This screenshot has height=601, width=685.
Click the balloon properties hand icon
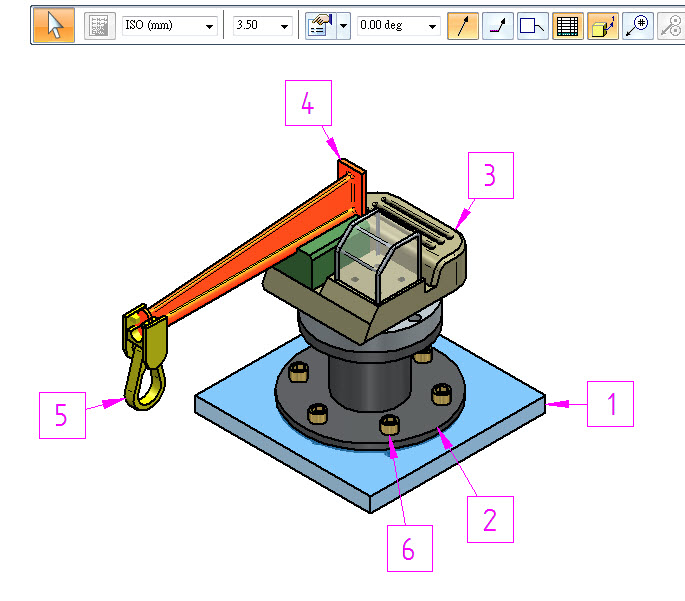coord(320,26)
